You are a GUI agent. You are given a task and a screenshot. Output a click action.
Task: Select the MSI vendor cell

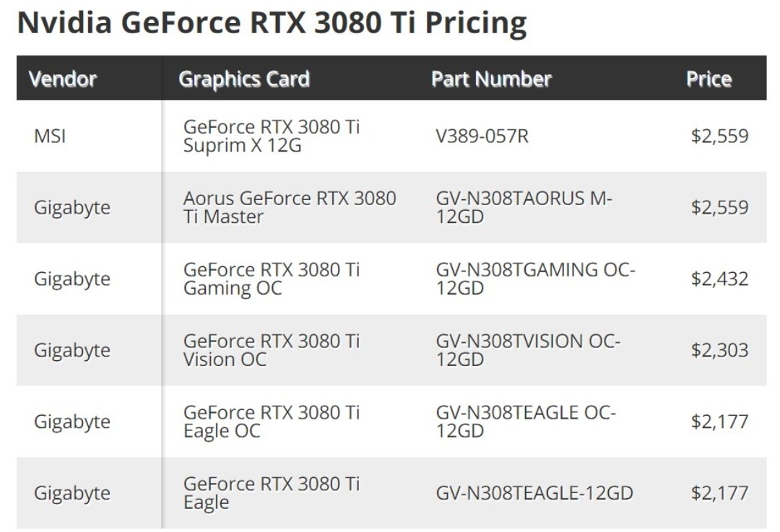click(50, 136)
